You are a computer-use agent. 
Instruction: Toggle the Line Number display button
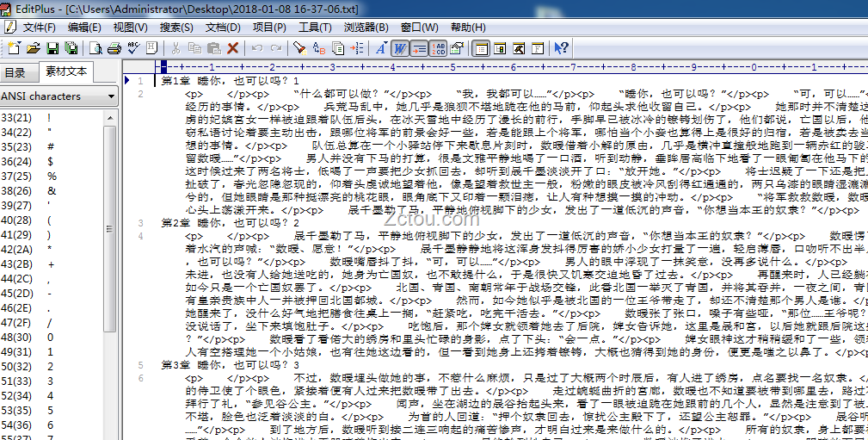coord(438,48)
